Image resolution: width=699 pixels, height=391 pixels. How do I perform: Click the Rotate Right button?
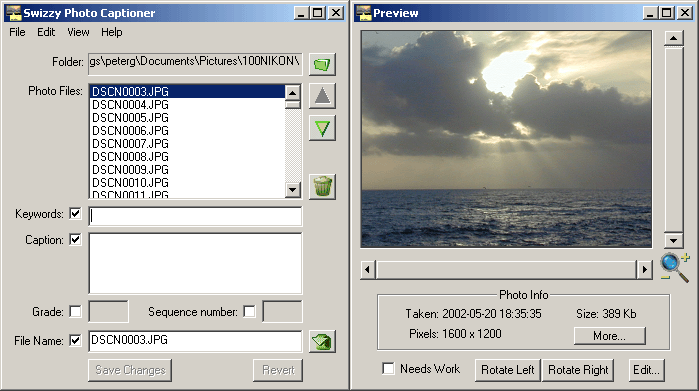[x=578, y=370]
